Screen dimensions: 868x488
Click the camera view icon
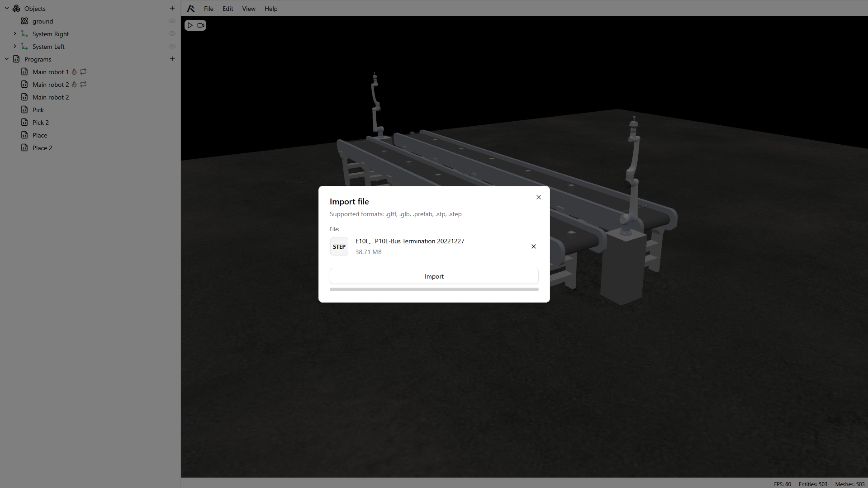coord(201,25)
